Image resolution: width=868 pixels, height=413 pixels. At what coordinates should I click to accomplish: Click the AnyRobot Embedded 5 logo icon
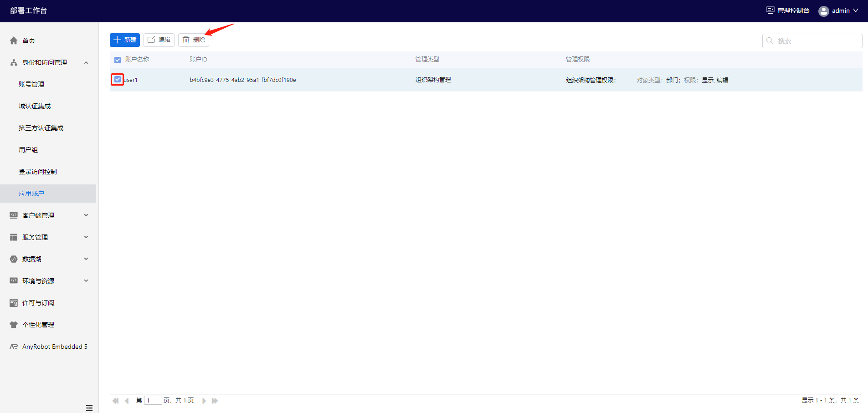(x=14, y=347)
